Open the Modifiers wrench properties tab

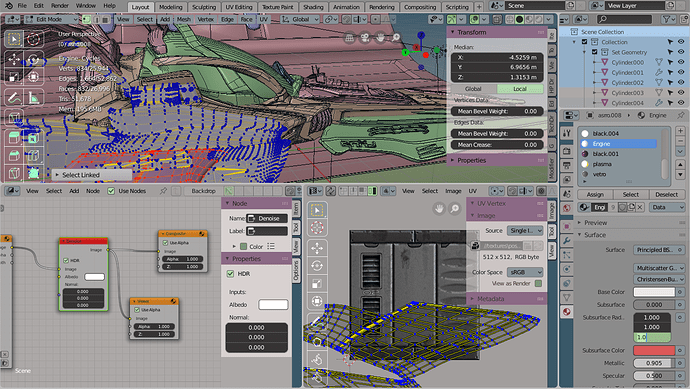pos(566,240)
